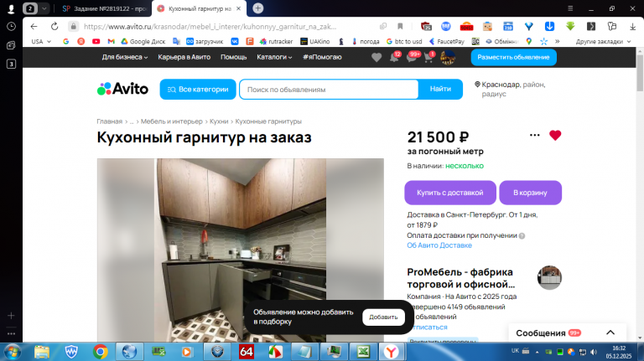Open the notifications bell showing 12
The image size is (644, 361).
394,57
